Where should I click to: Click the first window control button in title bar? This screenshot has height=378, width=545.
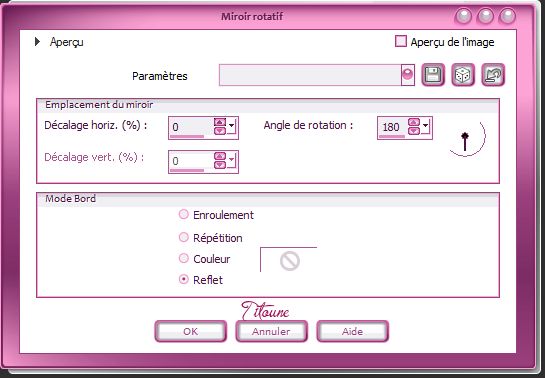pos(463,16)
